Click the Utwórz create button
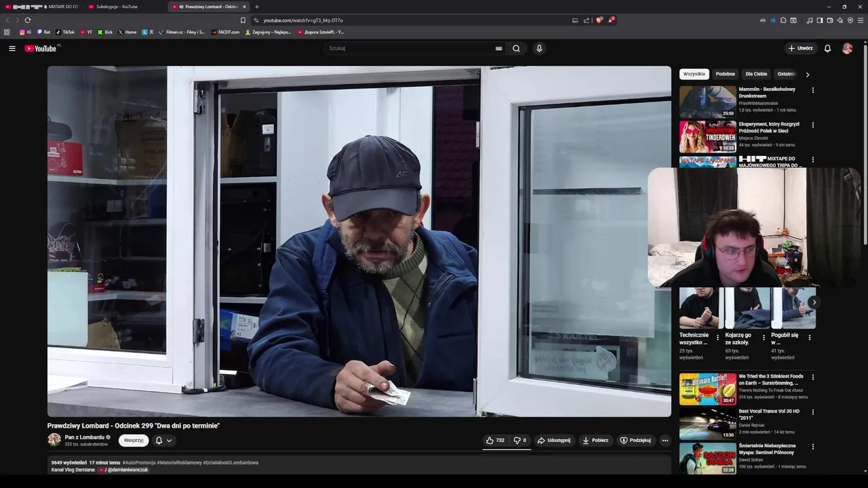The height and width of the screenshot is (488, 868). pos(800,48)
